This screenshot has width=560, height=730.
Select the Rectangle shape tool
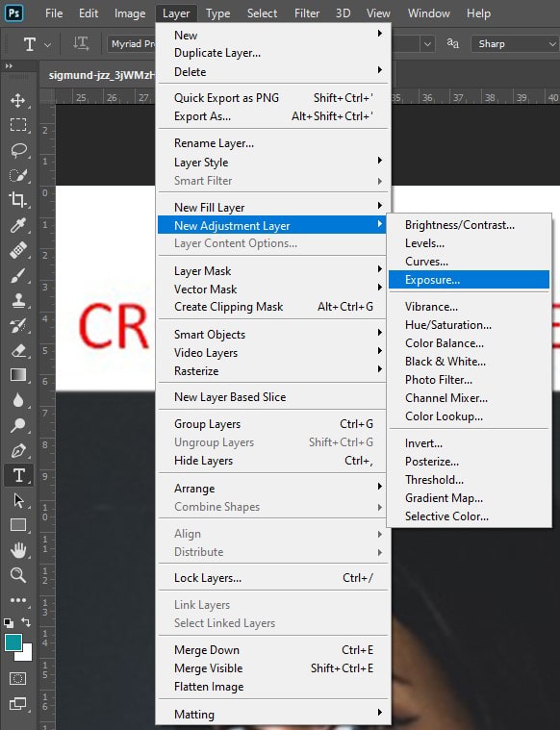tap(18, 525)
